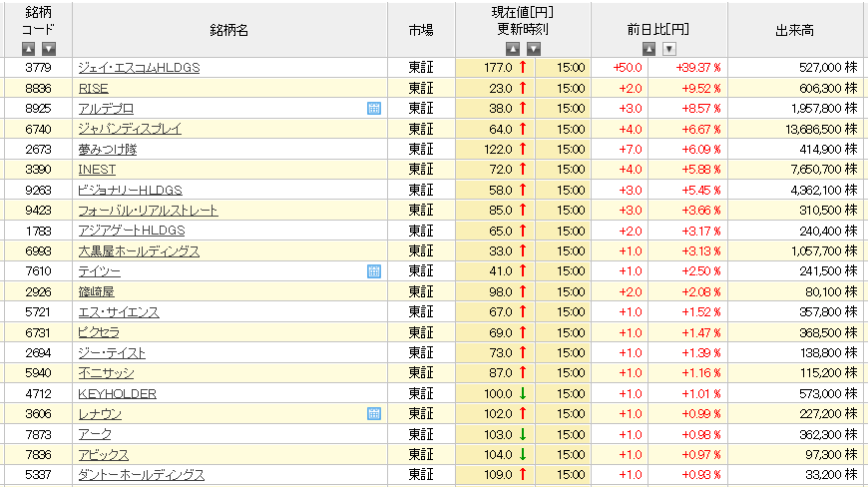This screenshot has height=487, width=868.
Task: Select stock code 3779 cell
Action: pyautogui.click(x=38, y=68)
